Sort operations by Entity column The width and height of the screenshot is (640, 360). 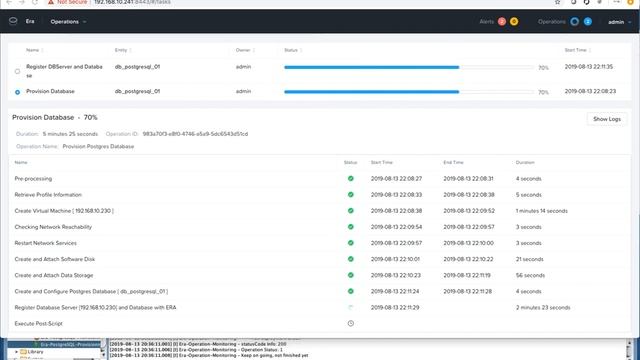pyautogui.click(x=123, y=50)
